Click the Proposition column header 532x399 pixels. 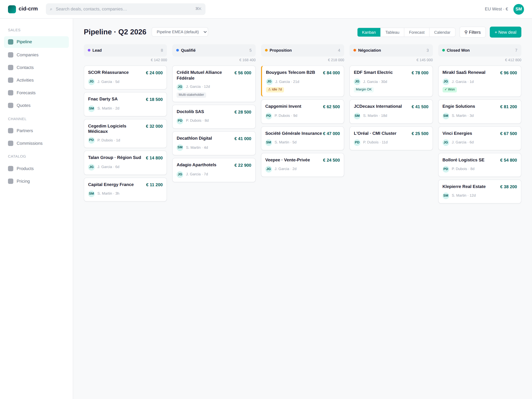[x=303, y=50]
